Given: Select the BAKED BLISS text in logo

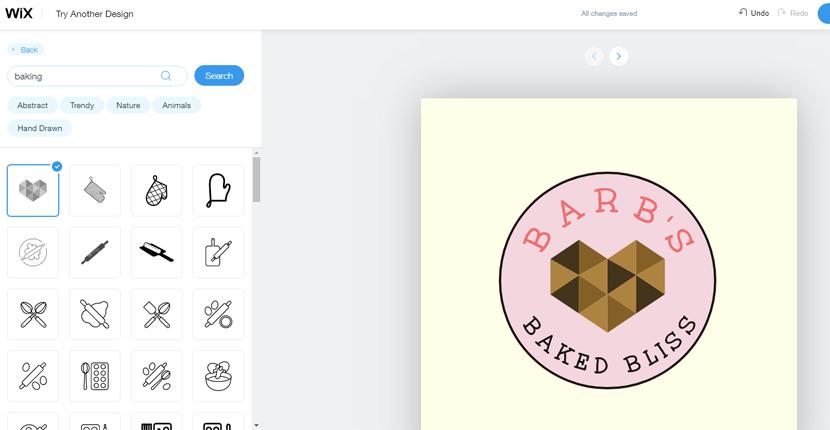Looking at the screenshot, I should (609, 346).
